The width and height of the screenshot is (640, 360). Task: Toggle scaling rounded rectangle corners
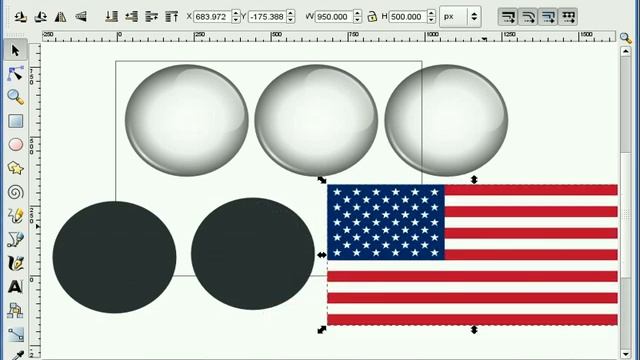[x=528, y=17]
